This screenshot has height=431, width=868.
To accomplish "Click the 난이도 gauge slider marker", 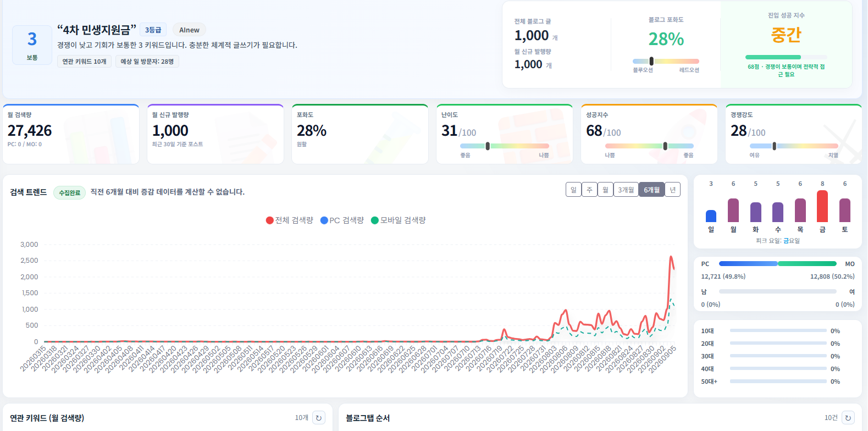I will pyautogui.click(x=488, y=146).
